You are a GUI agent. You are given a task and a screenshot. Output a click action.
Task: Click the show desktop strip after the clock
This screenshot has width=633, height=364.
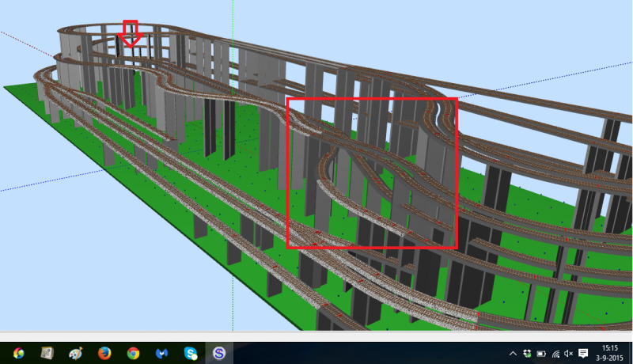[x=631, y=353]
